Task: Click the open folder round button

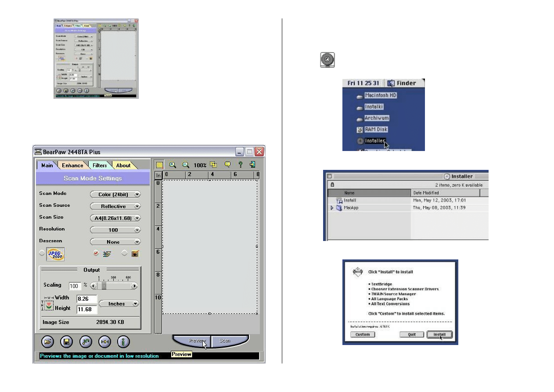Action: click(47, 342)
